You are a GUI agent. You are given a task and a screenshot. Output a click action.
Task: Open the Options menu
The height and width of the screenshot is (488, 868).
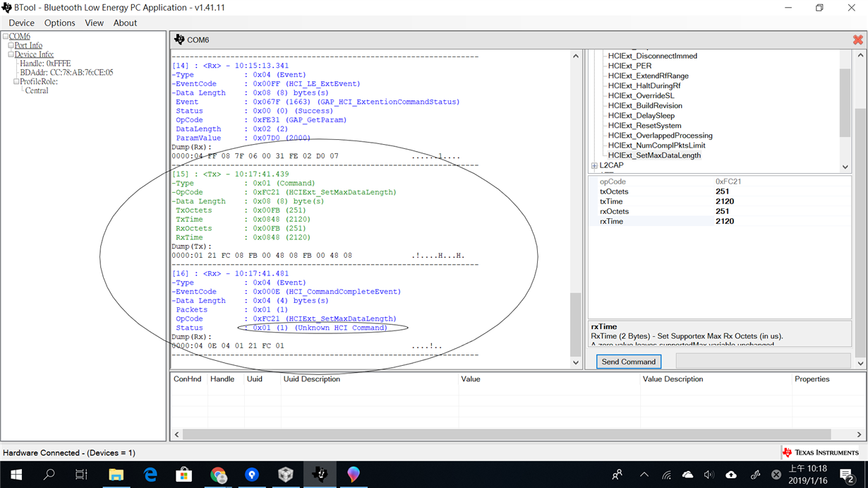click(x=60, y=23)
